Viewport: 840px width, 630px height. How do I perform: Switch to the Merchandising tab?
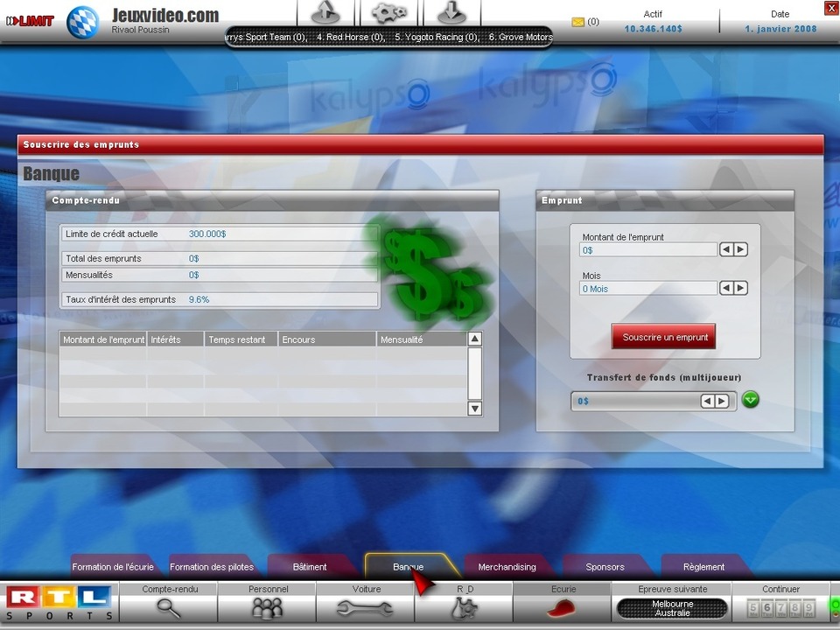click(507, 567)
